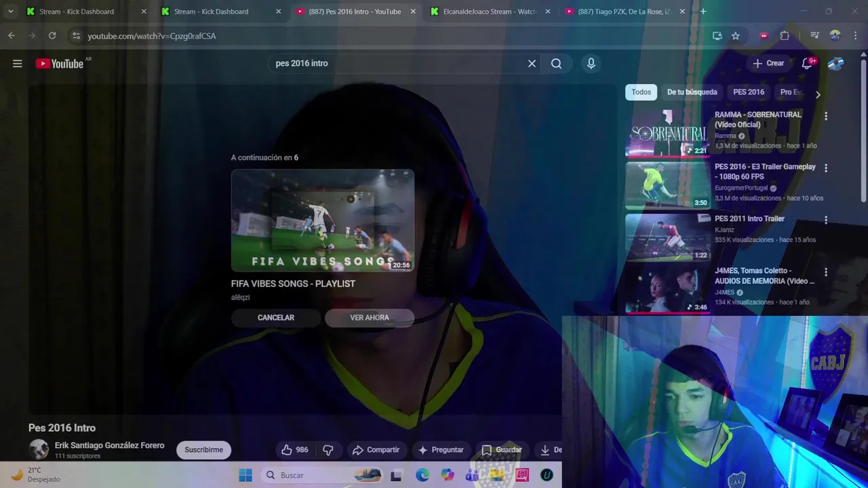Click CANCELAR to stop autoplay

point(276,318)
